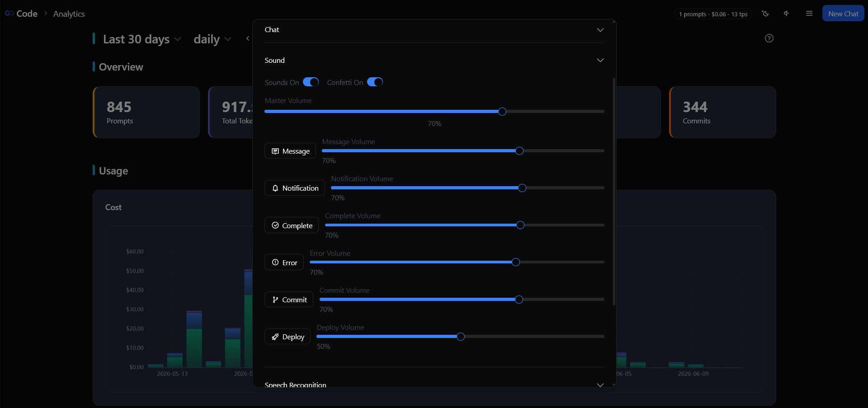
Task: Click the speaker sound icon in header
Action: coord(787,14)
